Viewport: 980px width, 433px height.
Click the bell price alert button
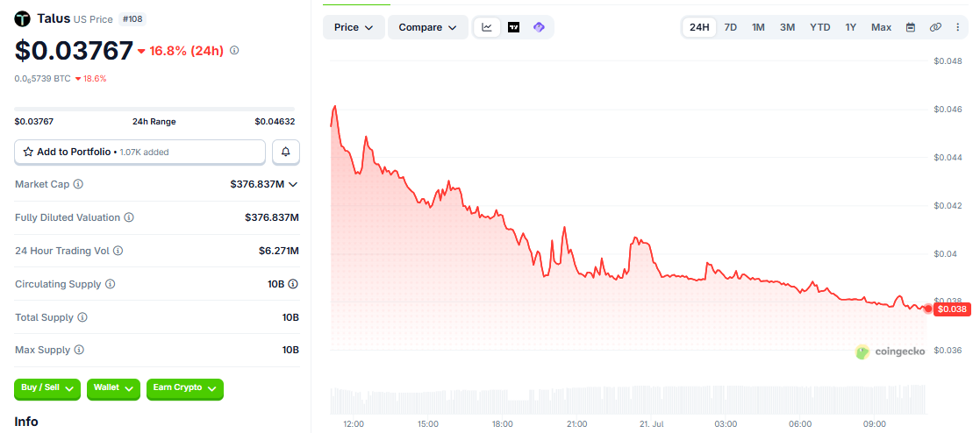(x=286, y=152)
